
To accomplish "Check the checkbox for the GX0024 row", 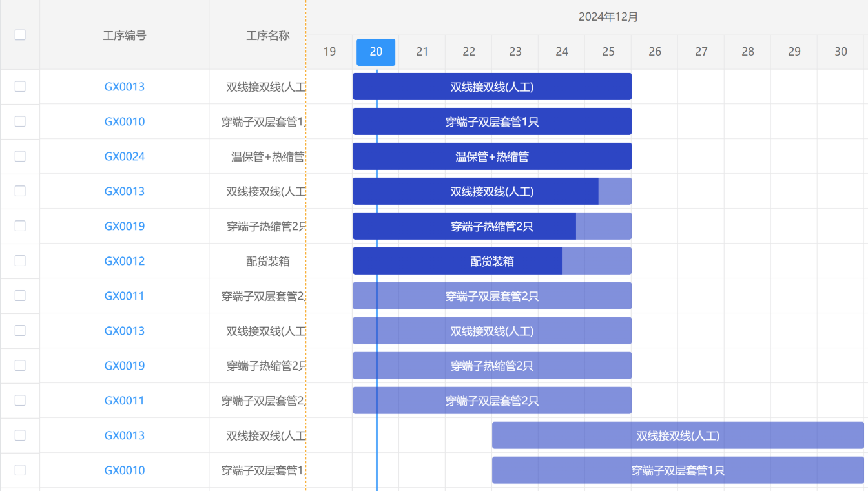I will click(x=20, y=156).
